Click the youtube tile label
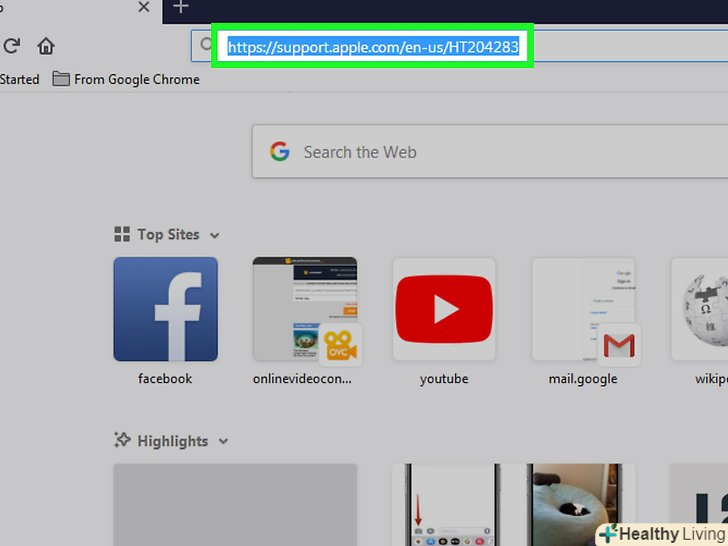Viewport: 728px width, 546px height. tap(444, 379)
